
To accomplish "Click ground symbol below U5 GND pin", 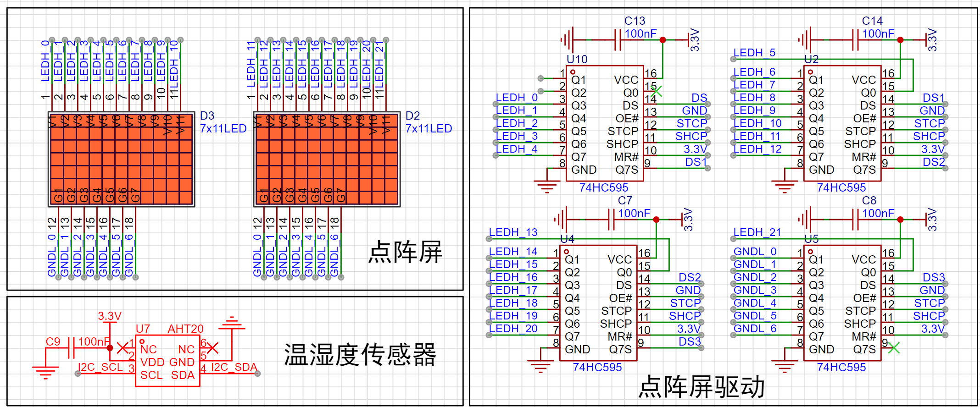I will pos(785,366).
